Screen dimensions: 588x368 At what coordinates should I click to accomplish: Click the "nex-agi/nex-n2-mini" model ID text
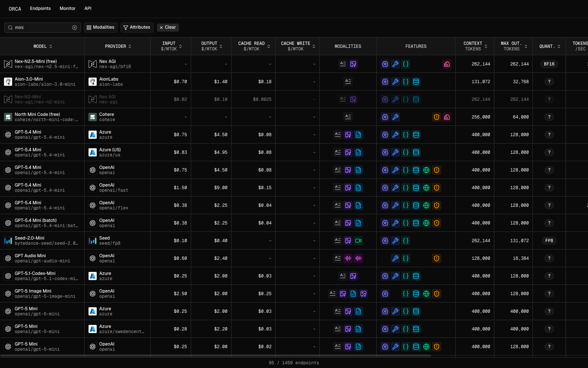tap(40, 102)
